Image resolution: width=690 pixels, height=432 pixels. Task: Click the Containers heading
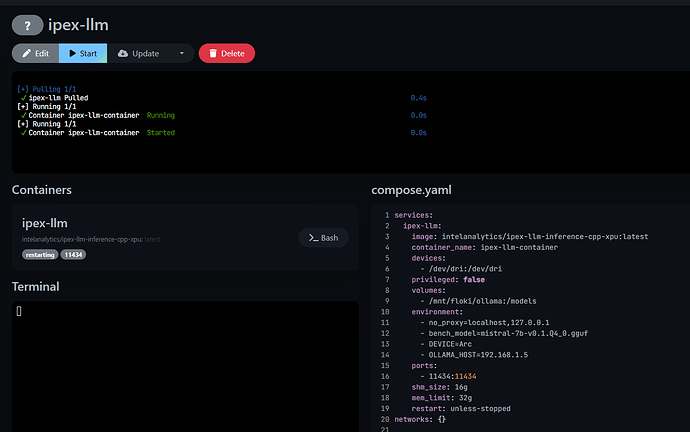pos(42,190)
